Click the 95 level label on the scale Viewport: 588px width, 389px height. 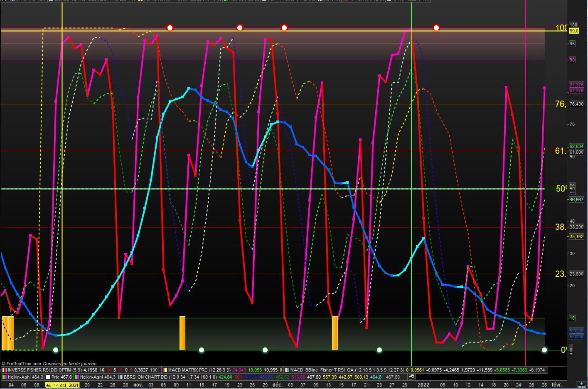[x=572, y=44]
